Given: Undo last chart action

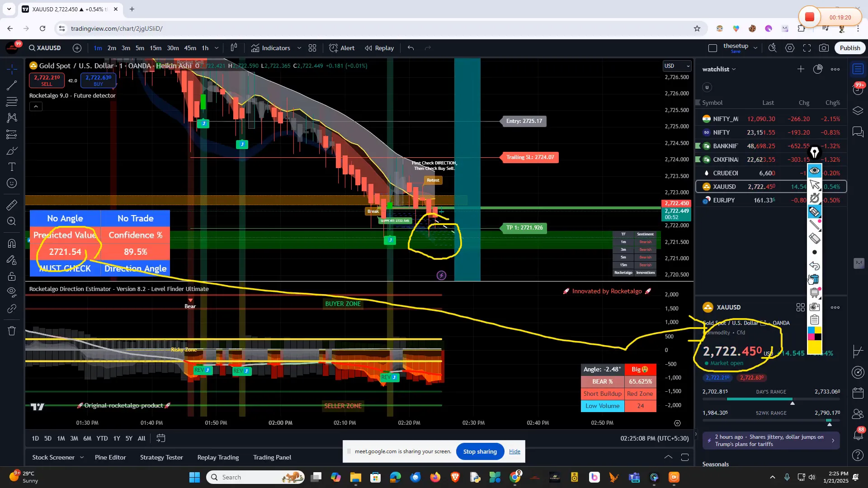Looking at the screenshot, I should coord(410,48).
